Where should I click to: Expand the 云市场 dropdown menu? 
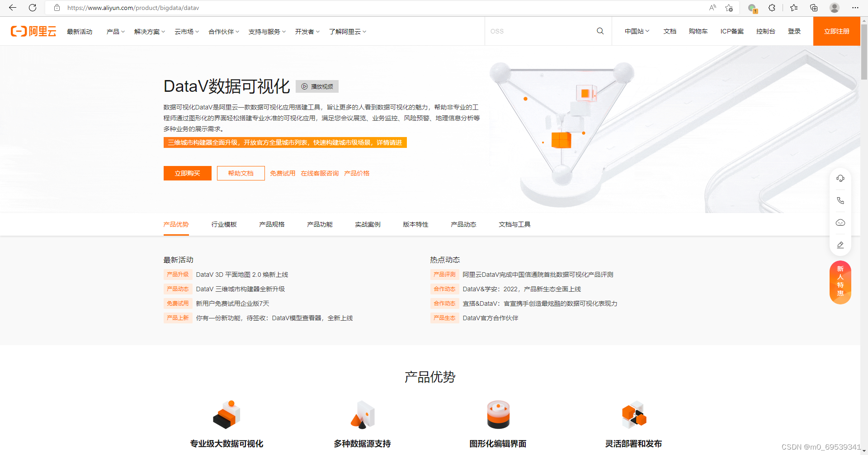click(187, 31)
